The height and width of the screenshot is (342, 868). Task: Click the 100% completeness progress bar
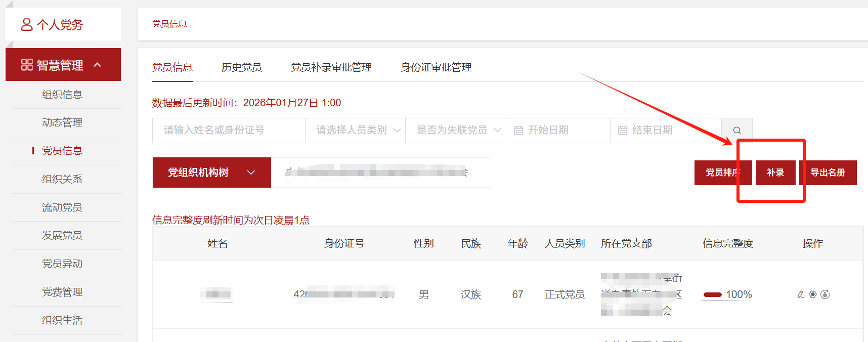tap(713, 294)
